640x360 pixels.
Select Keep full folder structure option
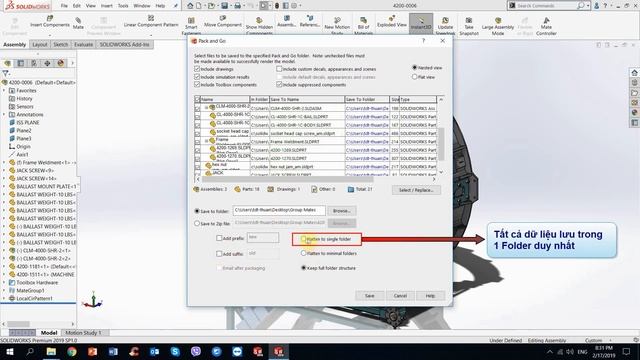click(x=304, y=268)
